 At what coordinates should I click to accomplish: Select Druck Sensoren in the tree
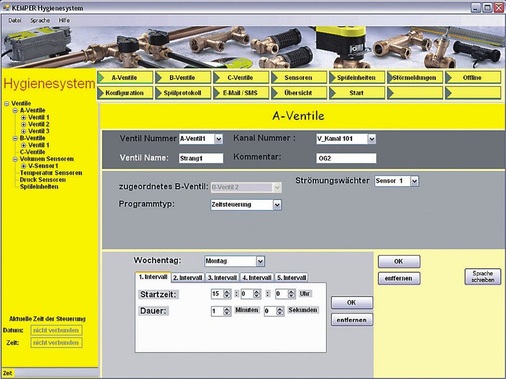coord(43,180)
